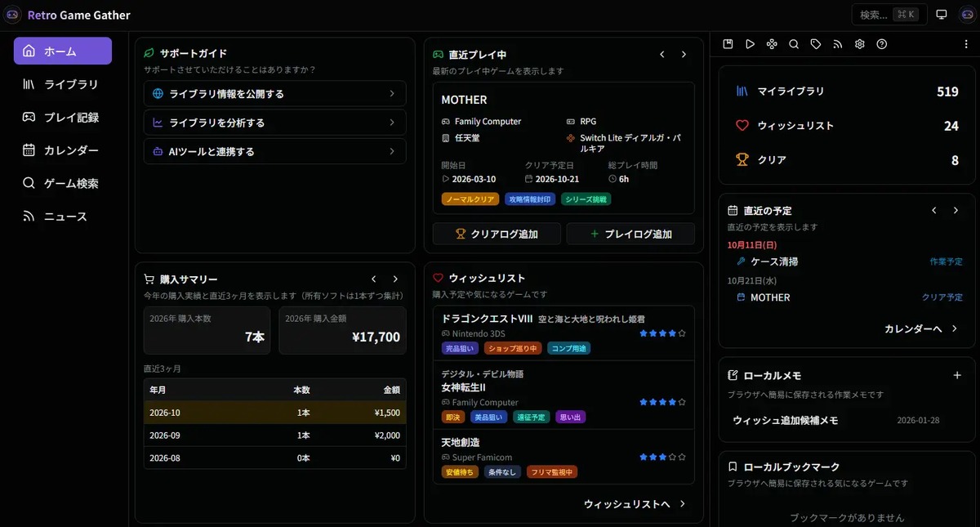
Task: Click MOTHER title in 直近プレイ中 card
Action: click(464, 100)
